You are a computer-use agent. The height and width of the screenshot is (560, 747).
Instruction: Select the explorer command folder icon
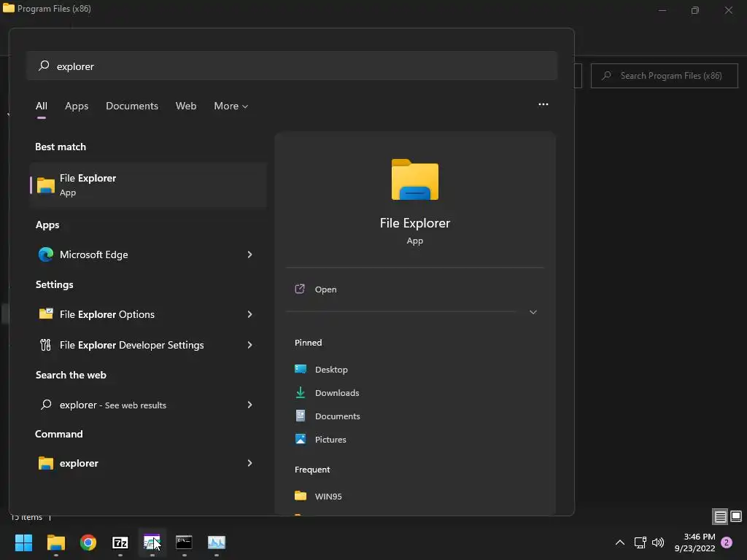point(46,463)
